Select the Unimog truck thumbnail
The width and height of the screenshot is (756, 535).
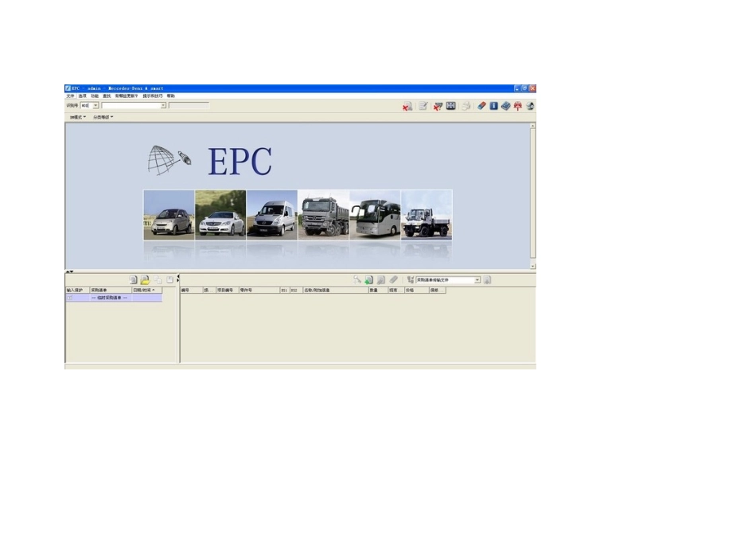coord(427,215)
